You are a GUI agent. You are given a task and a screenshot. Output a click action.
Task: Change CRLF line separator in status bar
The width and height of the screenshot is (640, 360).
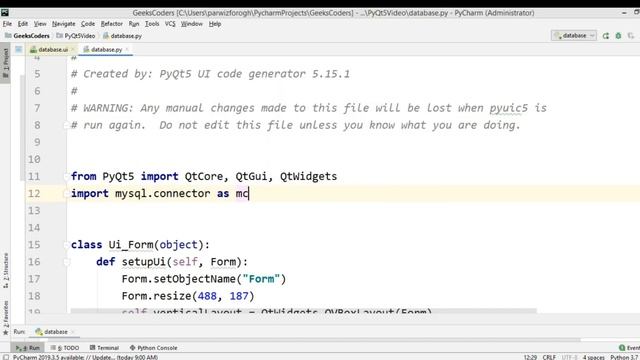tap(549, 357)
